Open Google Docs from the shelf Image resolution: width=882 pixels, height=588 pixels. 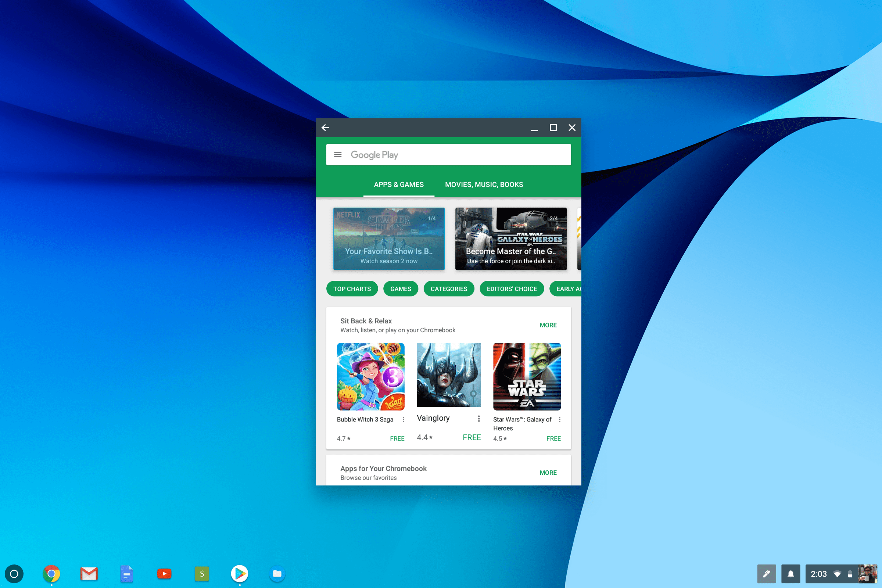coord(126,574)
